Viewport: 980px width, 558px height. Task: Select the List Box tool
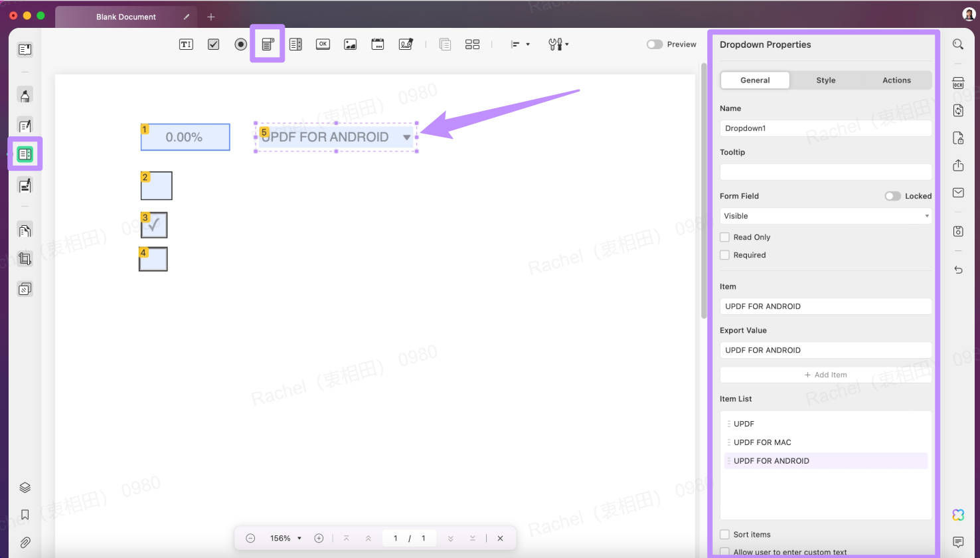[x=295, y=44]
